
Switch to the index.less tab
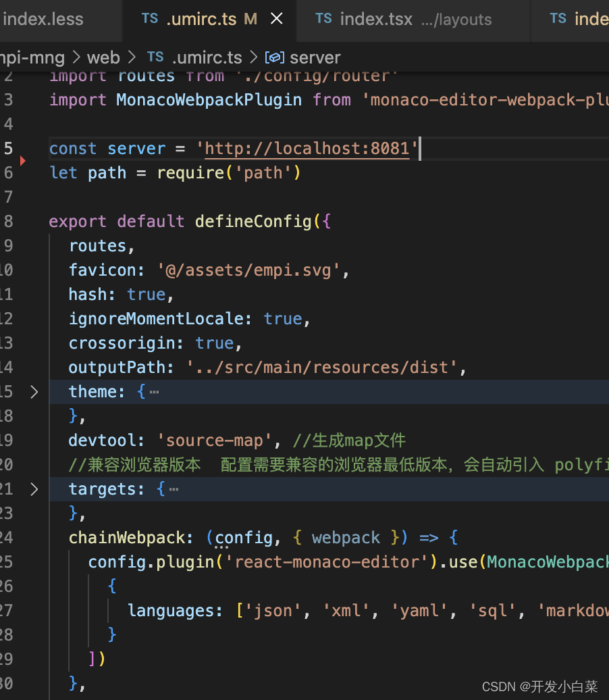pyautogui.click(x=43, y=19)
